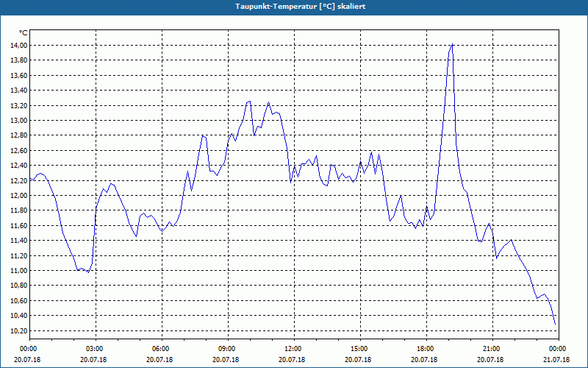Click the chart title 'Taupunkt-Temperatur [°C] skaliert'
The image size is (588, 368).
pos(301,7)
